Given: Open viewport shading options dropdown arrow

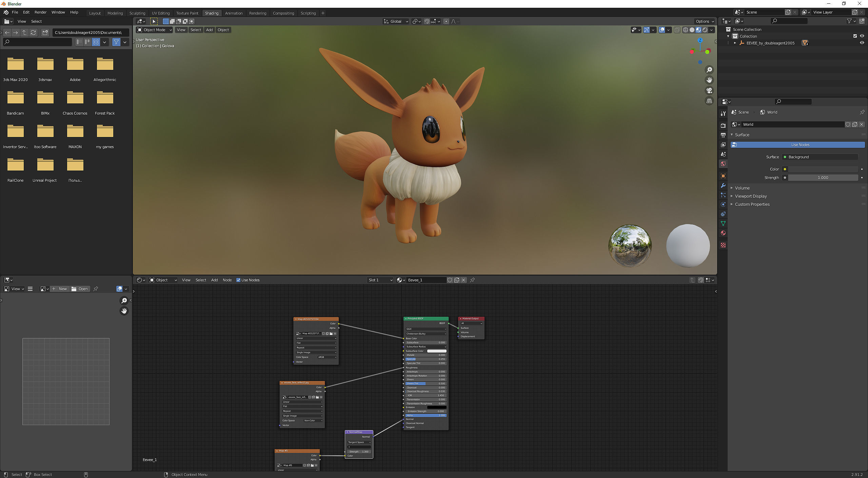Looking at the screenshot, I should pyautogui.click(x=712, y=30).
